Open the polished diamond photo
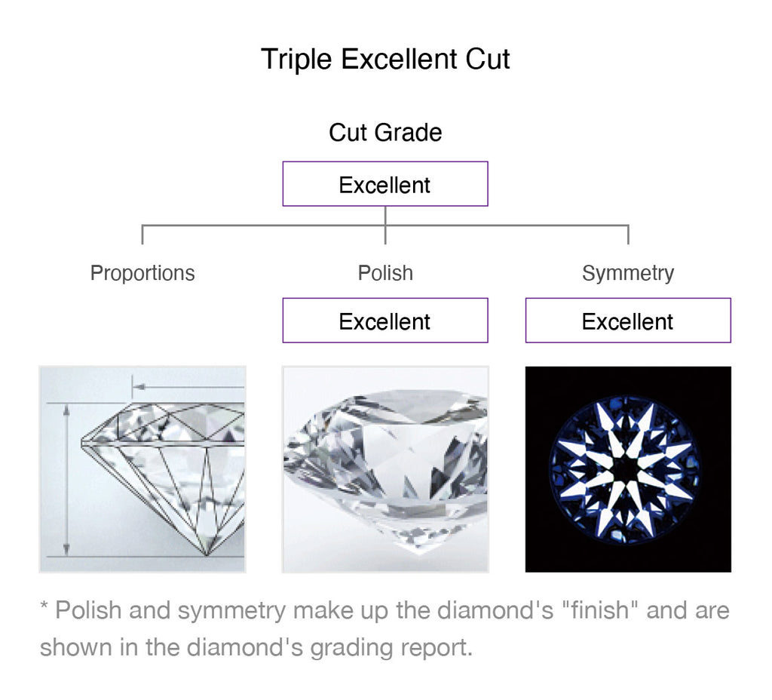This screenshot has height=700, width=772. 385,469
